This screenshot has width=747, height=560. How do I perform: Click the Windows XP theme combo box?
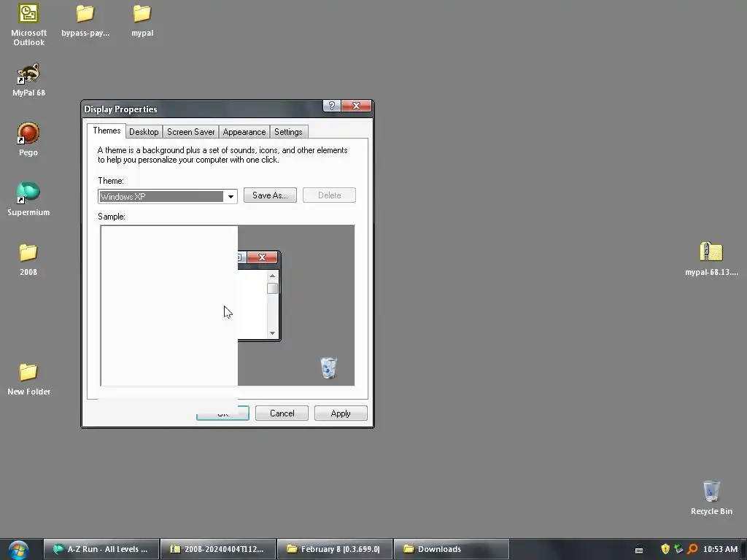pos(168,197)
